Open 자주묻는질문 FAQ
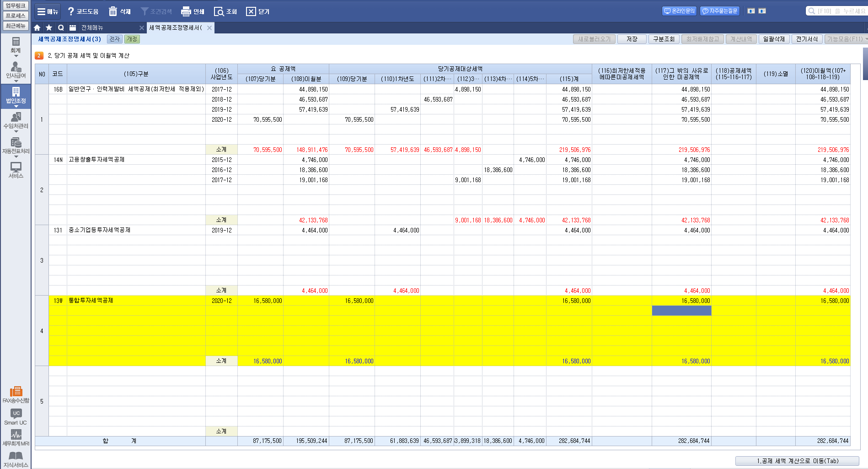Viewport: 868px width, 469px height. 720,11
